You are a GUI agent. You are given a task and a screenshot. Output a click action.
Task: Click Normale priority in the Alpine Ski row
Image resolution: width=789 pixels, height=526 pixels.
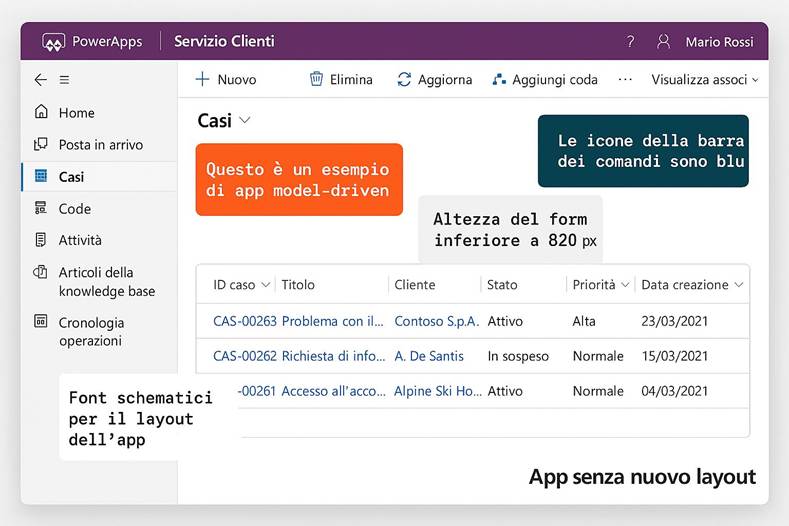598,391
